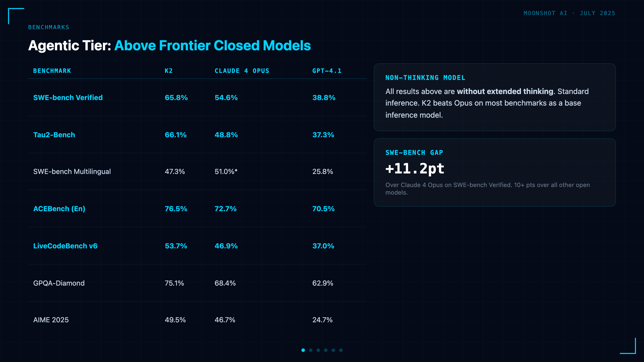Click the active first pagination dot

(x=303, y=350)
